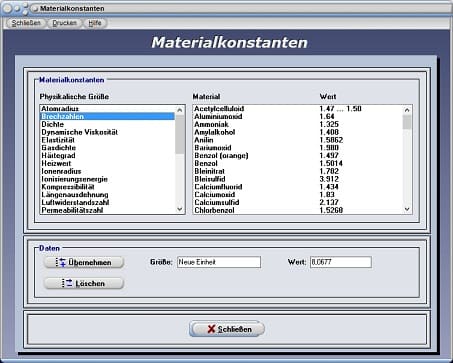Click the Löschen button's list icon
Screen dimensions: 453x363
67,283
